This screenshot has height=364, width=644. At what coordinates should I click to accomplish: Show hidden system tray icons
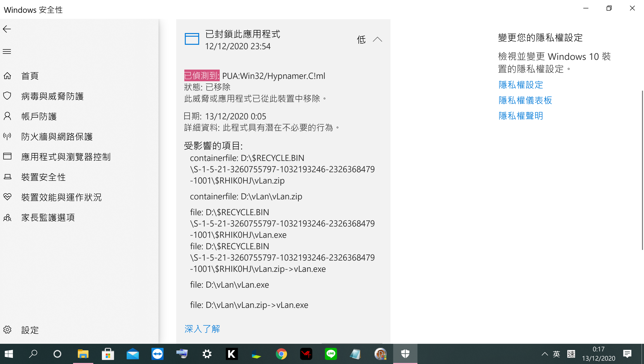(x=545, y=354)
